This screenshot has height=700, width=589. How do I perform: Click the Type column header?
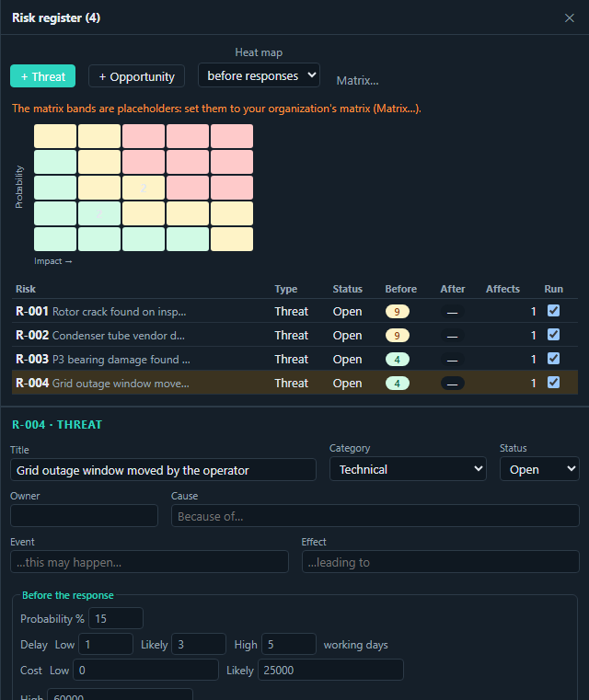coord(286,289)
